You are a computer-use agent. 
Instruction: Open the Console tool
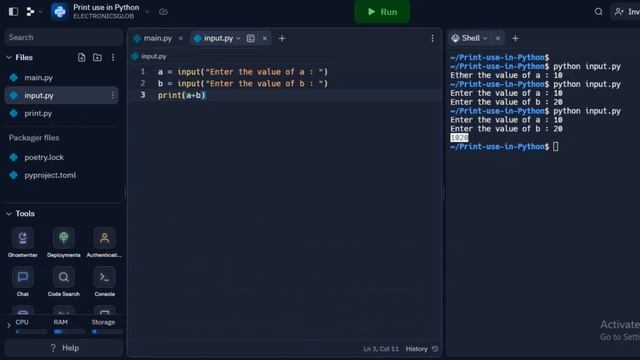[x=104, y=282]
